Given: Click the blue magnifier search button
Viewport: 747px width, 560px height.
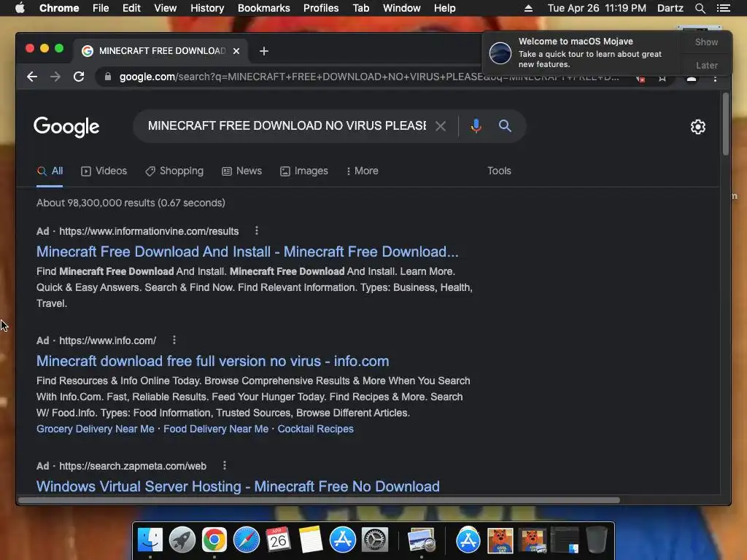Looking at the screenshot, I should (x=505, y=125).
